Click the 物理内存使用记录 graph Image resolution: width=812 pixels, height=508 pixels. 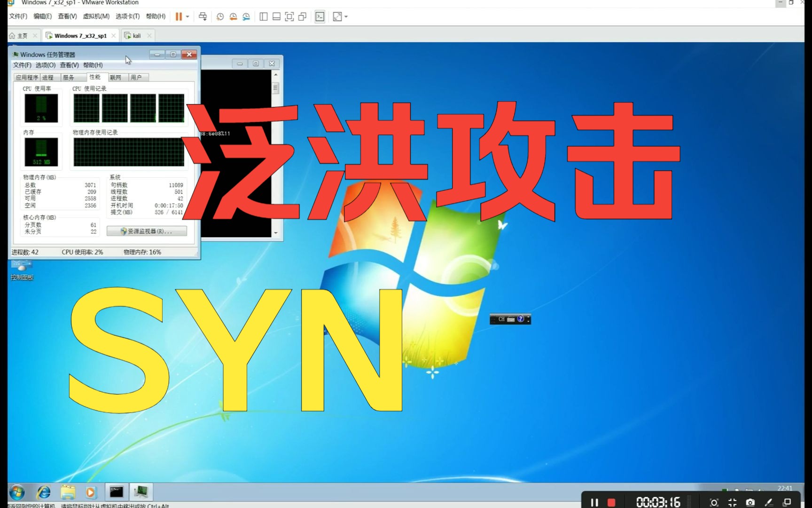point(129,152)
